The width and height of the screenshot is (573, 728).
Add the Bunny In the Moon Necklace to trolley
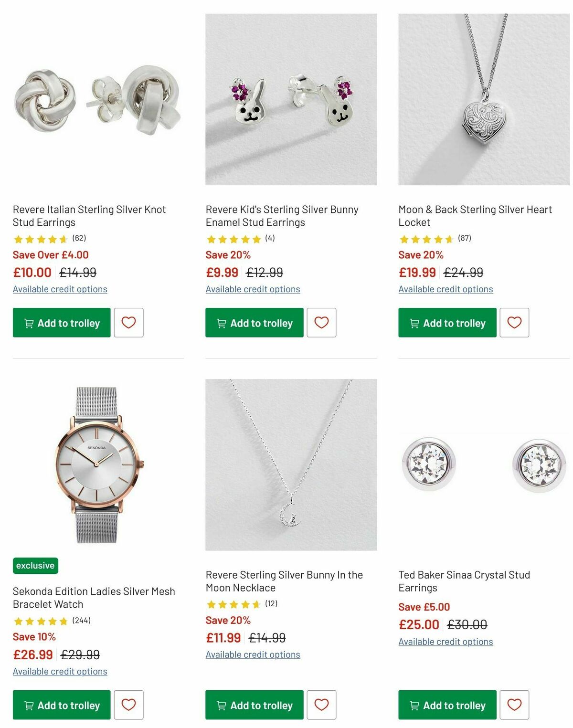[x=254, y=705]
